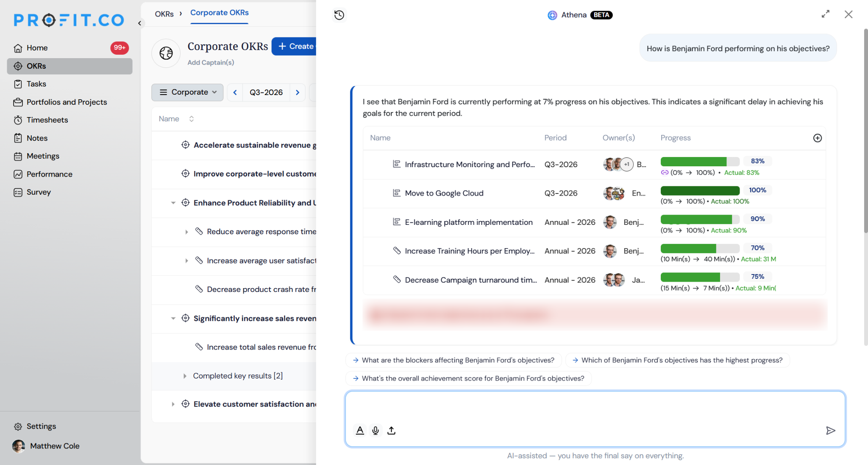Select the Corporate OKRs tab

coord(219,13)
